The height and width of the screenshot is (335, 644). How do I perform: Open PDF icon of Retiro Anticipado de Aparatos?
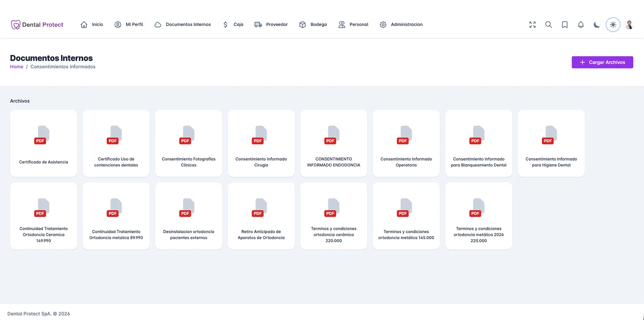pos(259,208)
